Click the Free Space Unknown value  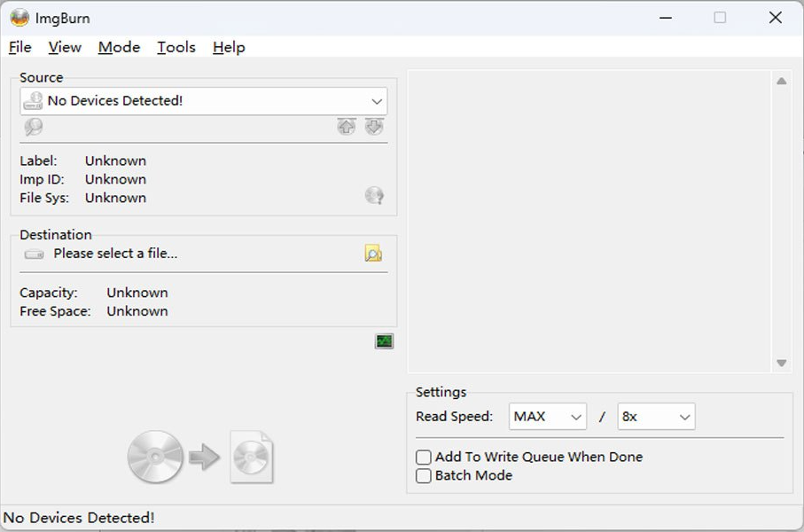tap(137, 311)
